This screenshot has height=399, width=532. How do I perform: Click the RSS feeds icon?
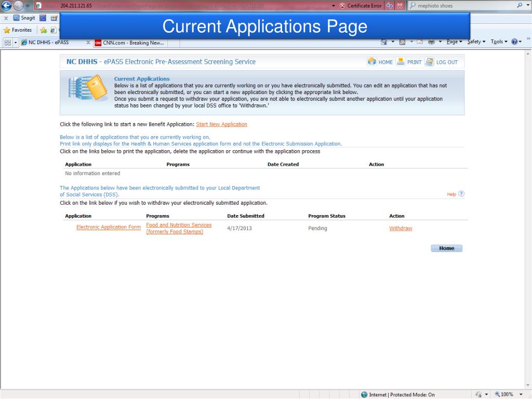(x=403, y=42)
